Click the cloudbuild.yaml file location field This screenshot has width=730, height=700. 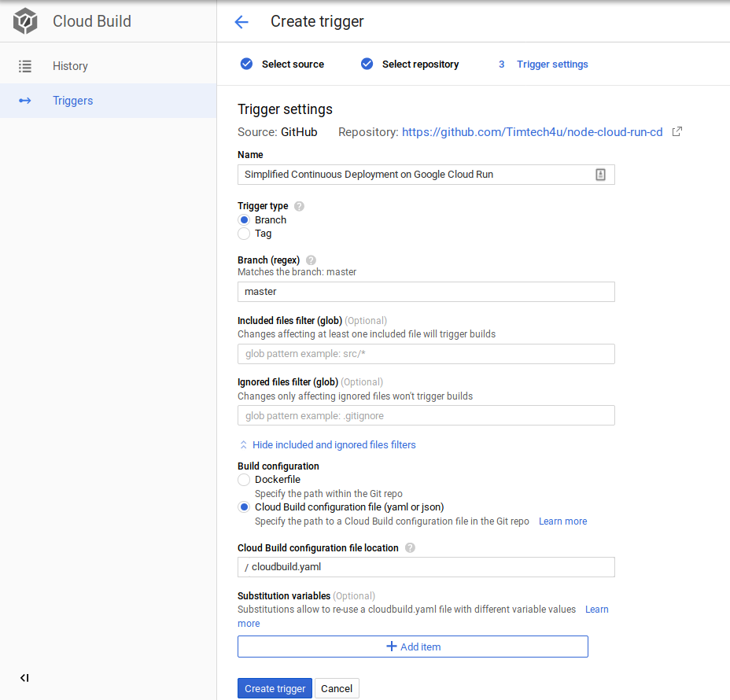(426, 567)
